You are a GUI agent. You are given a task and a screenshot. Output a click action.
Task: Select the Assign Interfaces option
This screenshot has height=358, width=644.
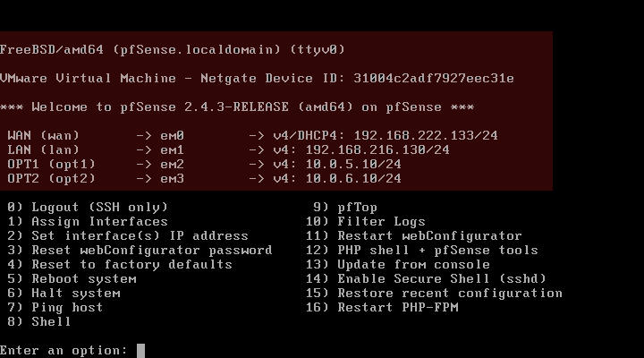(x=88, y=222)
